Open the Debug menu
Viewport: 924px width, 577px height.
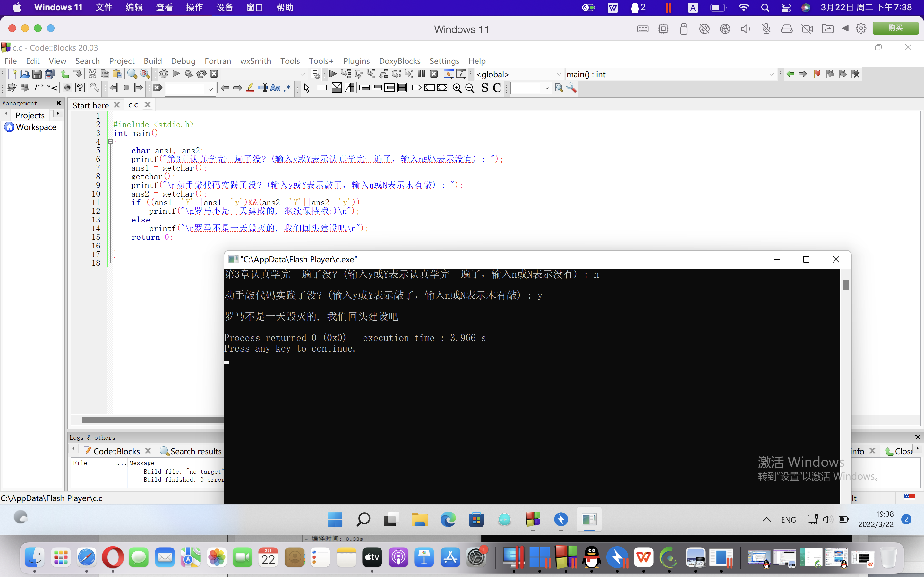point(183,61)
